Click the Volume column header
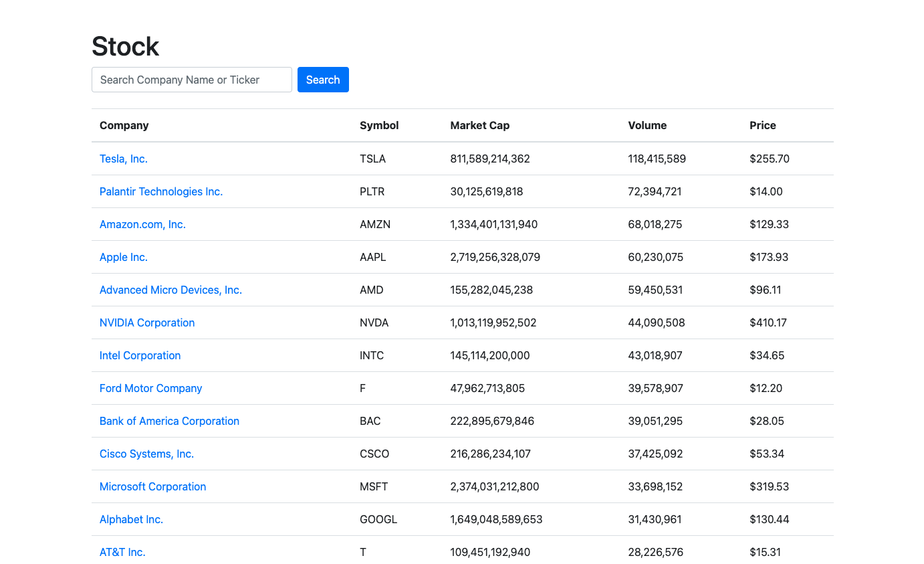This screenshot has height=564, width=924. pyautogui.click(x=647, y=125)
